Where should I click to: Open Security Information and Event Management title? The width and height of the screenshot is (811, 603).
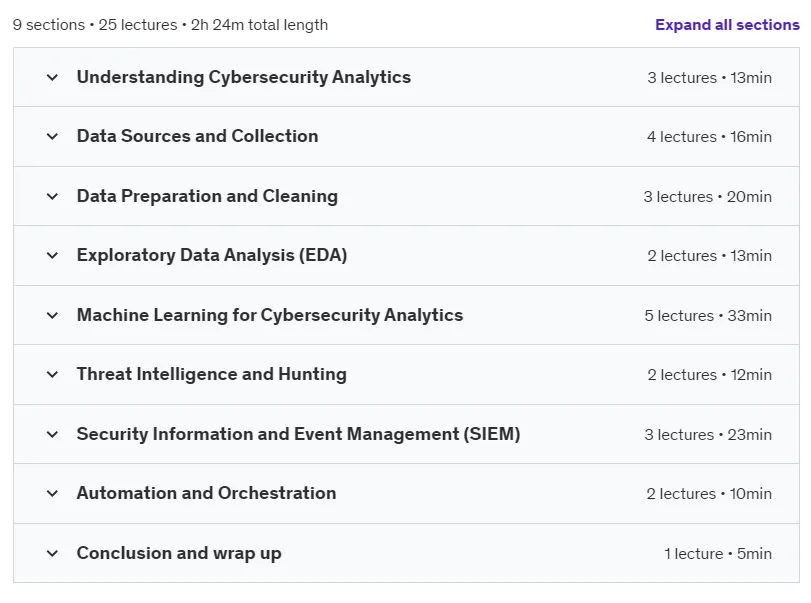coord(298,434)
